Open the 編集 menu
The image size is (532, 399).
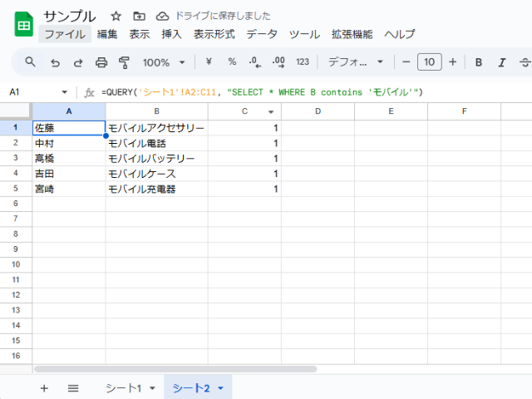[107, 34]
